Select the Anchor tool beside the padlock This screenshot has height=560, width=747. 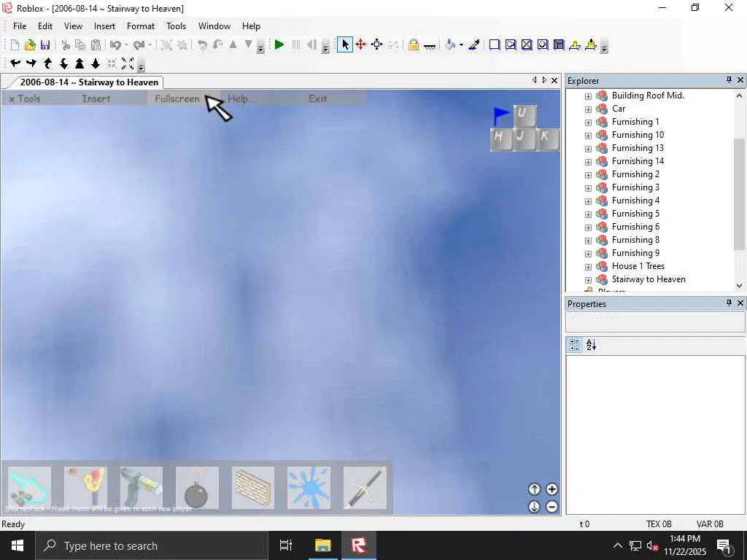coord(430,46)
